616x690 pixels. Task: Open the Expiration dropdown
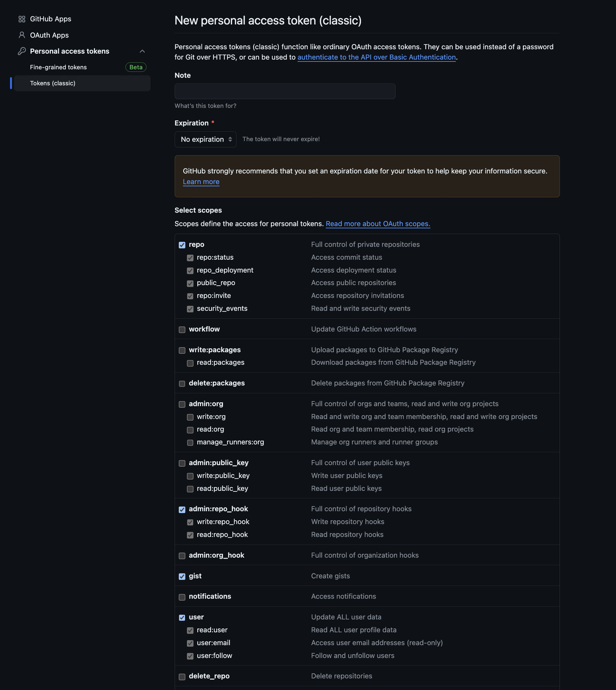click(x=205, y=139)
